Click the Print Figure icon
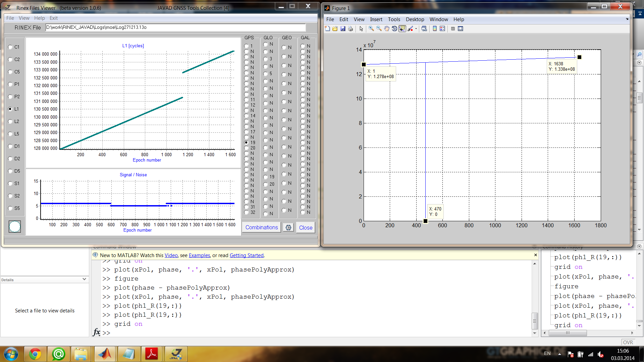This screenshot has height=362, width=644. click(x=351, y=29)
